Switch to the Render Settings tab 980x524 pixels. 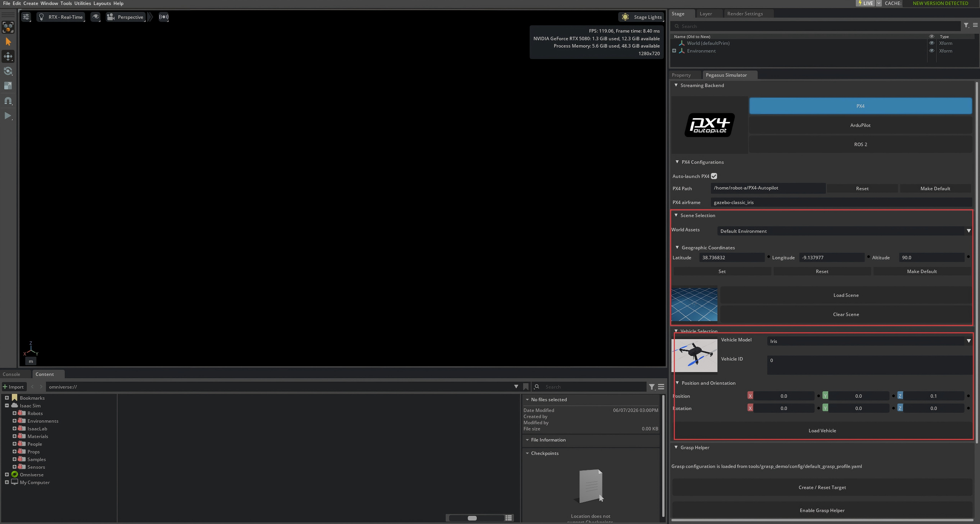pyautogui.click(x=745, y=14)
